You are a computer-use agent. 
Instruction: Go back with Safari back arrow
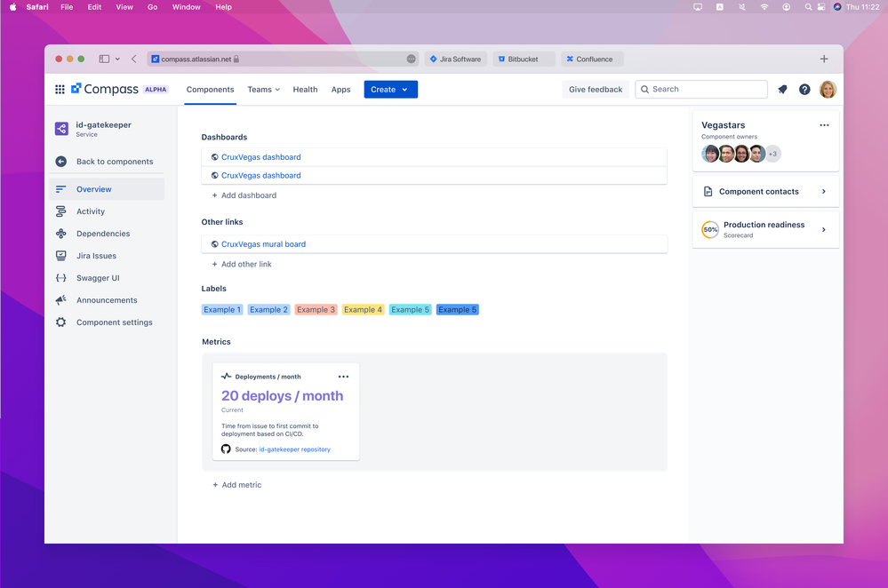133,59
